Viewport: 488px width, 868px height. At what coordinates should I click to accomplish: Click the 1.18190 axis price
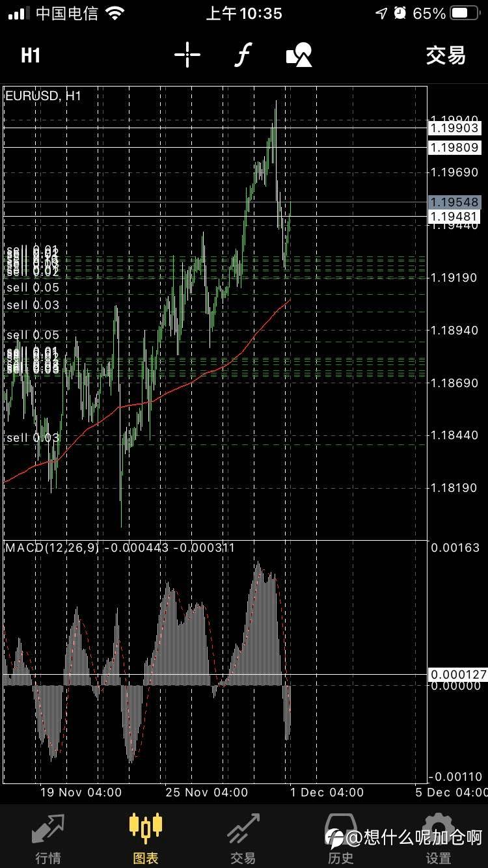tap(455, 488)
